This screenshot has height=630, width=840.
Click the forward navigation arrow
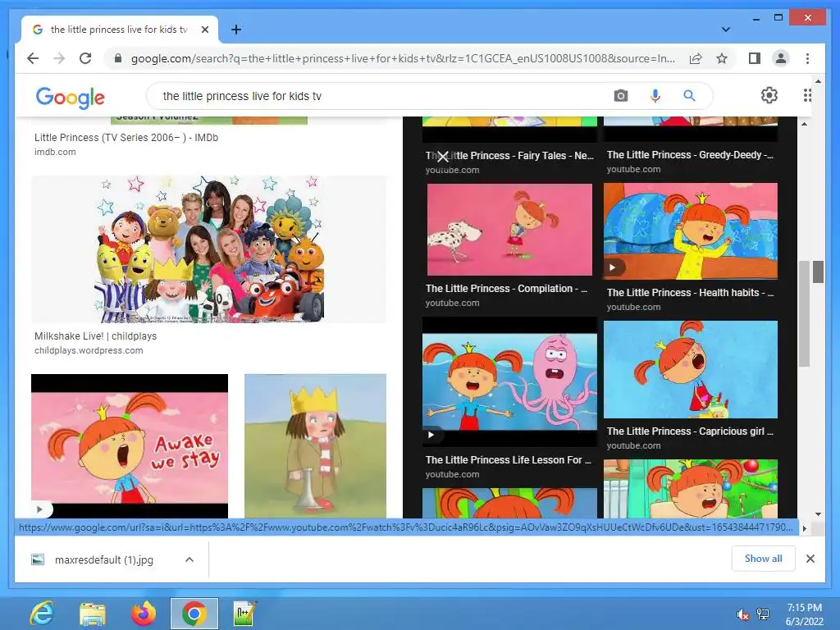(x=59, y=58)
